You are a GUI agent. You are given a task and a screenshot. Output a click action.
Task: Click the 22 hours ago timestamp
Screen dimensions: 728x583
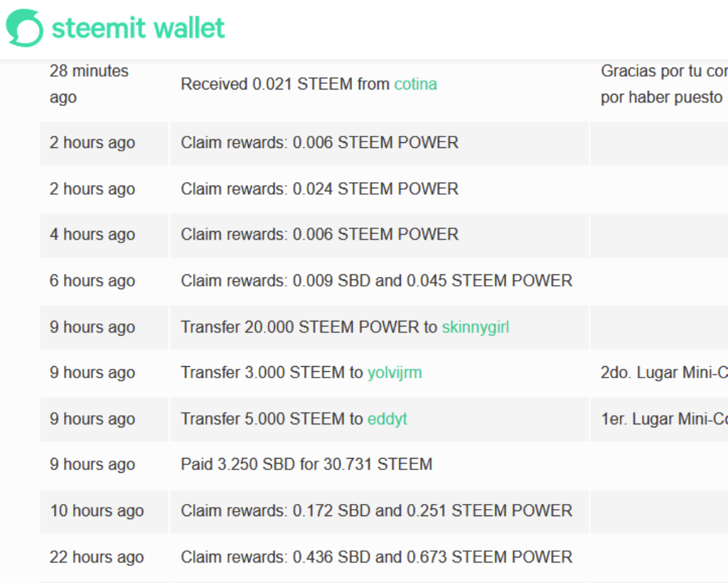click(x=97, y=557)
